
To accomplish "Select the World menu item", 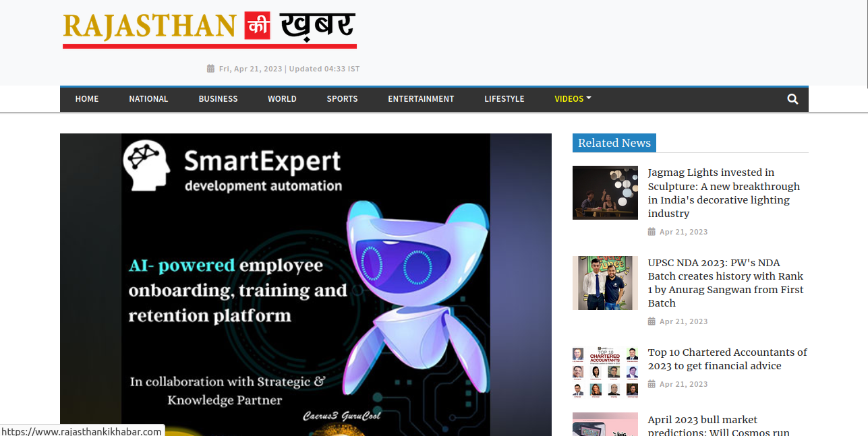I will point(282,99).
